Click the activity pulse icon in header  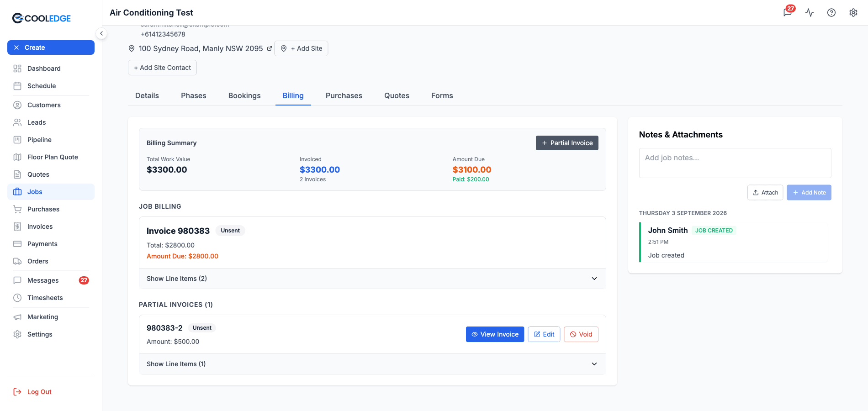[x=810, y=12]
